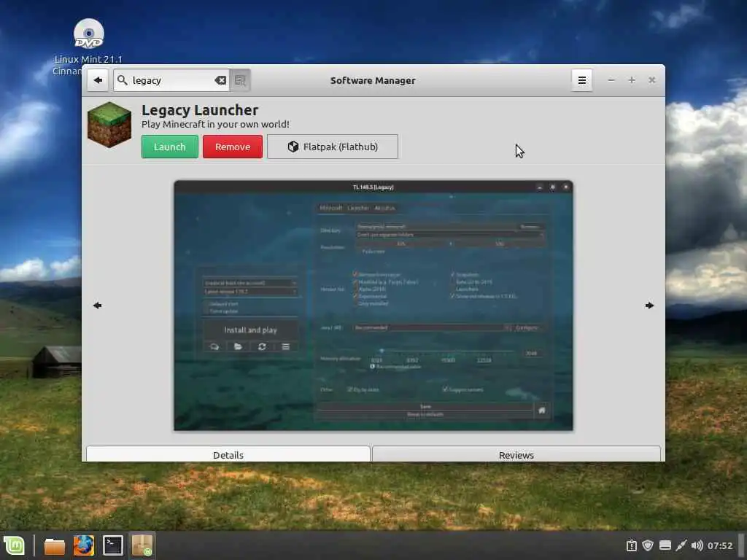The height and width of the screenshot is (560, 747).
Task: Click the 'Legacy Launcher' title text
Action: [x=200, y=110]
